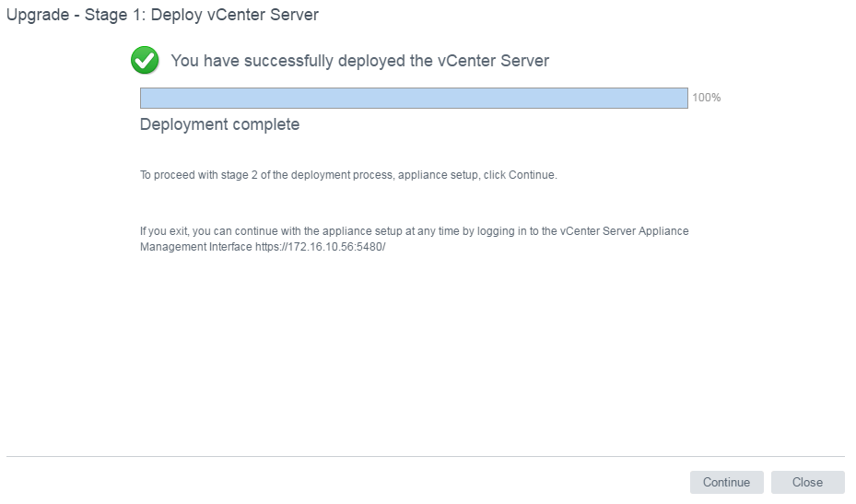Click the word Continue inside the instruction sentence
This screenshot has width=856, height=504.
(531, 175)
